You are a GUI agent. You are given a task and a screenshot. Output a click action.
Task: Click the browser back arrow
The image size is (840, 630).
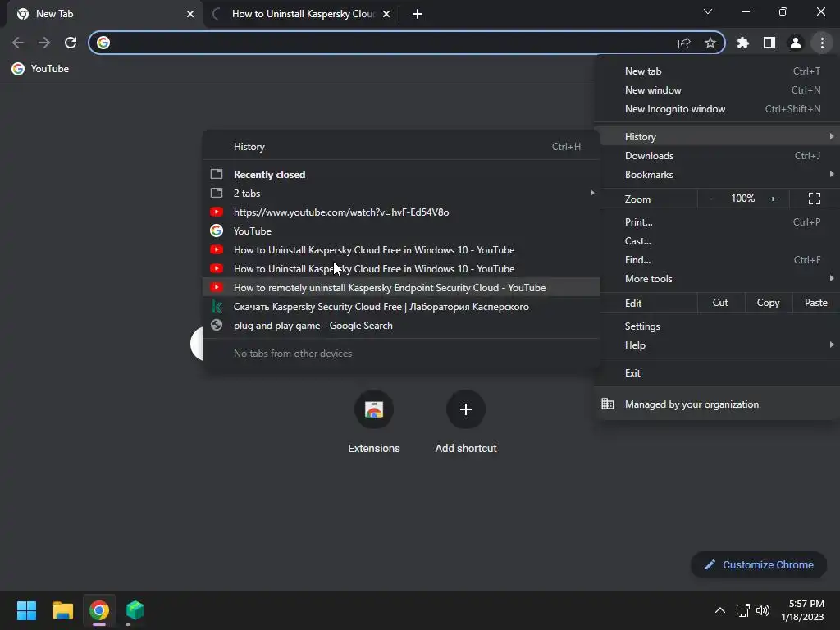[x=18, y=43]
